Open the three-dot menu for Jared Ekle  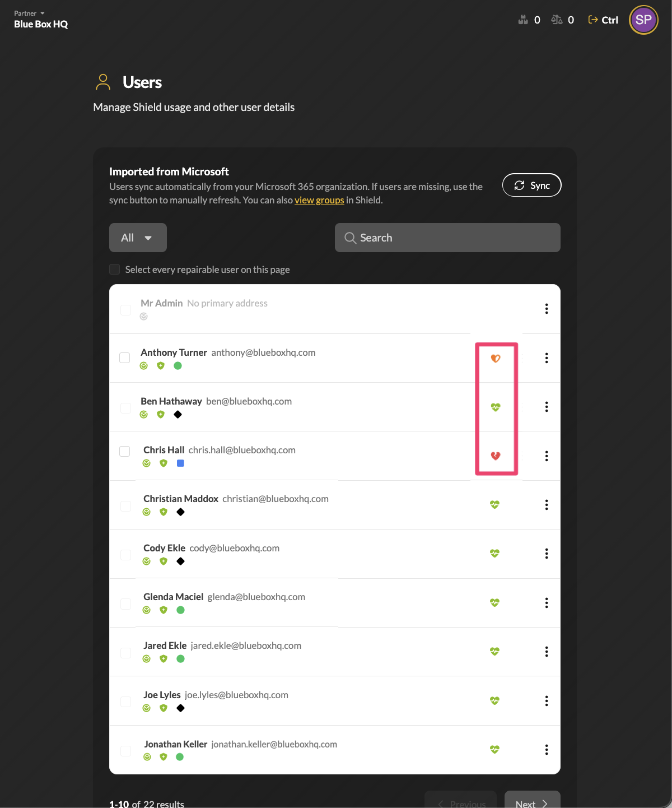(x=547, y=652)
